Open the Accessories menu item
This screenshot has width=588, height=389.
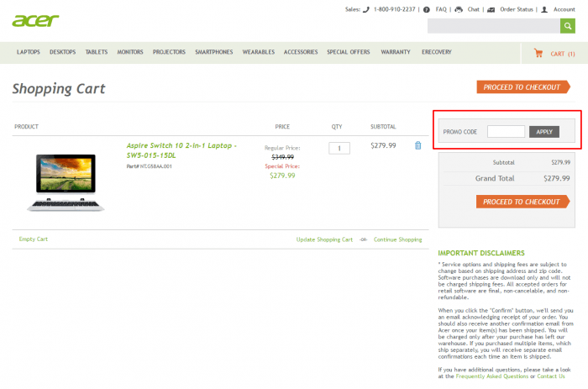[301, 52]
